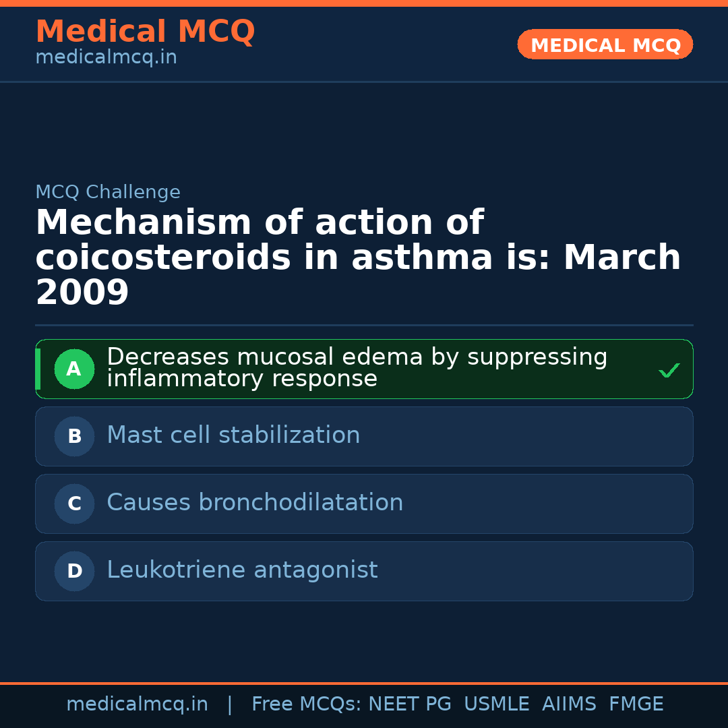This screenshot has width=728, height=728.
Task: Click the 'Free MCQs:' footer text
Action: click(306, 704)
